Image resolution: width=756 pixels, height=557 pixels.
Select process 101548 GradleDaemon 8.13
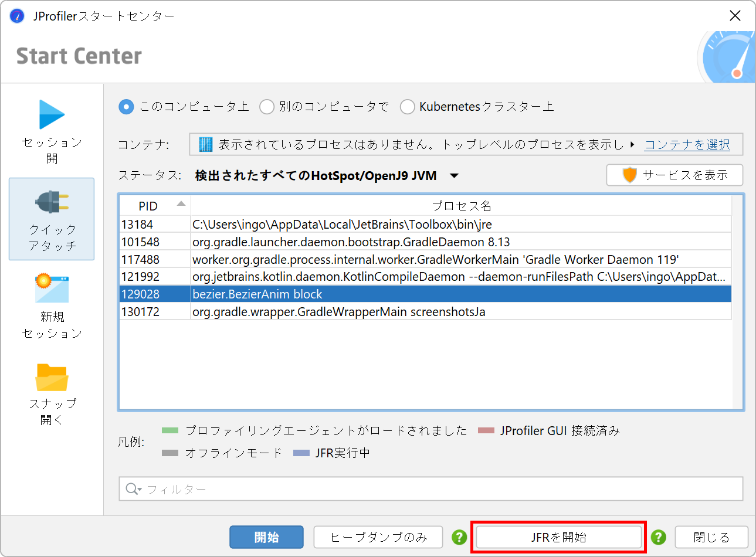click(425, 242)
